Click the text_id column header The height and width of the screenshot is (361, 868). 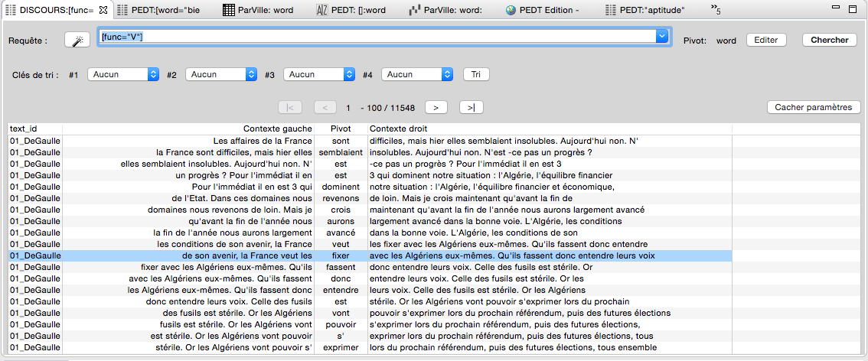(35, 128)
